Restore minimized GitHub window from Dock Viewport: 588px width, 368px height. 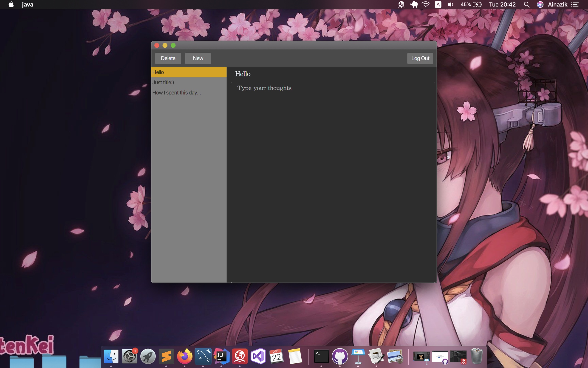(x=440, y=357)
